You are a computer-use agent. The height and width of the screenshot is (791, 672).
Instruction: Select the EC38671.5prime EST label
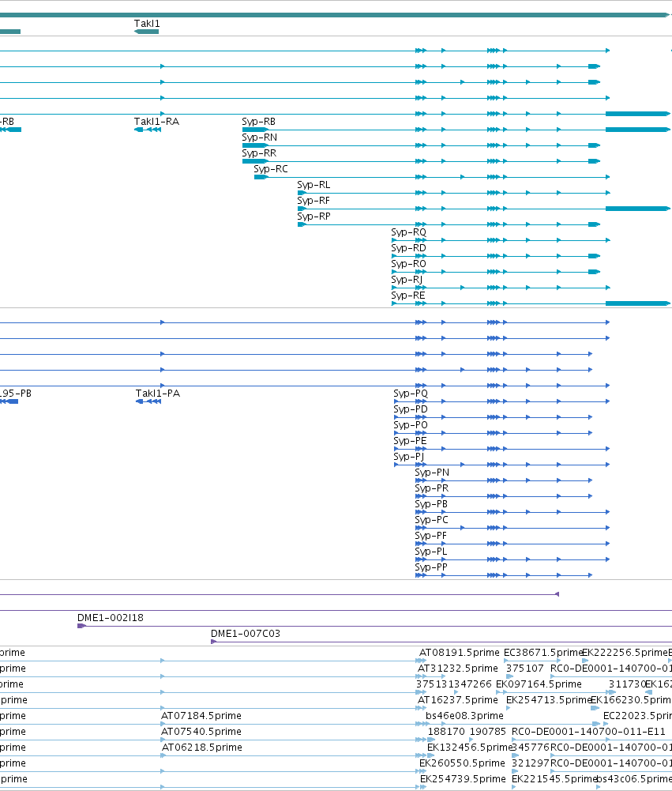[x=543, y=652]
